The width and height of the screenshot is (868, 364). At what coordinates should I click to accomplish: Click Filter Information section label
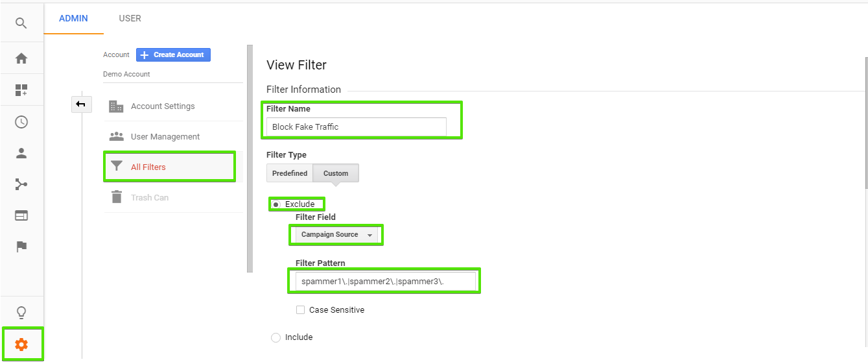(303, 90)
